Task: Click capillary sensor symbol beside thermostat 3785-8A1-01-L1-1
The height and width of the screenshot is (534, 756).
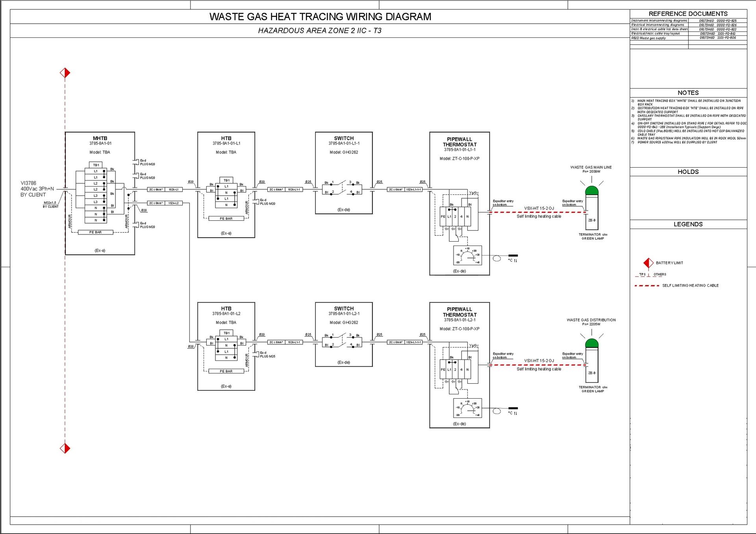Action: [497, 259]
